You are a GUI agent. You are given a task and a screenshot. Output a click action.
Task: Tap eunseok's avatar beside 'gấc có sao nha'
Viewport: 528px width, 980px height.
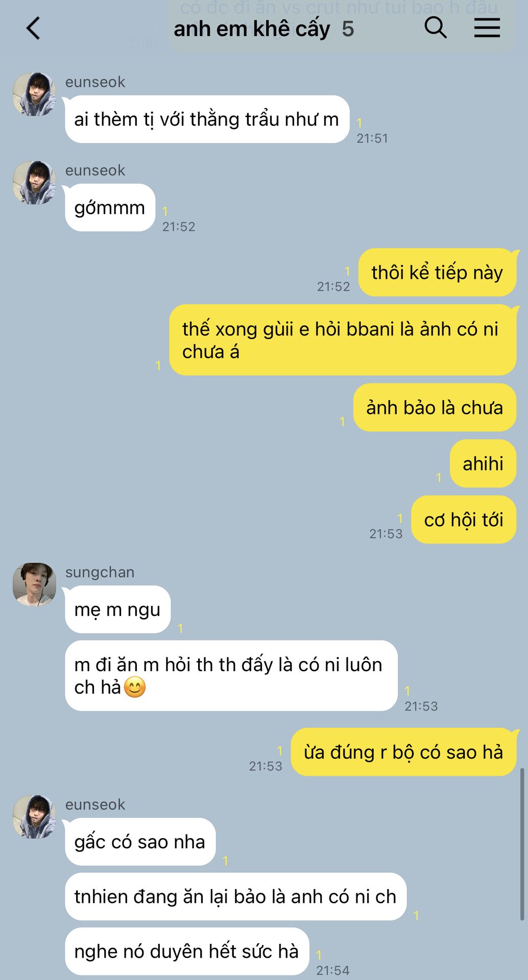34,817
